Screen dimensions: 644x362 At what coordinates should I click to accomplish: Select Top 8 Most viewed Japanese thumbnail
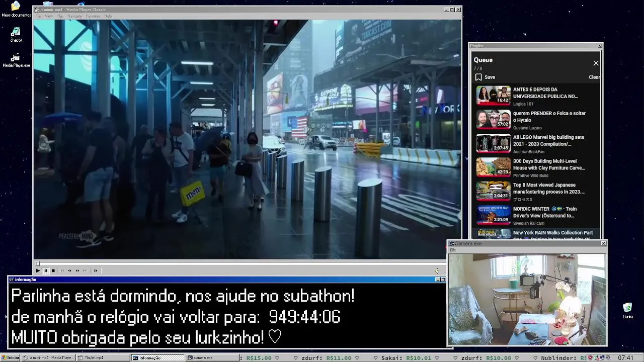pyautogui.click(x=494, y=191)
